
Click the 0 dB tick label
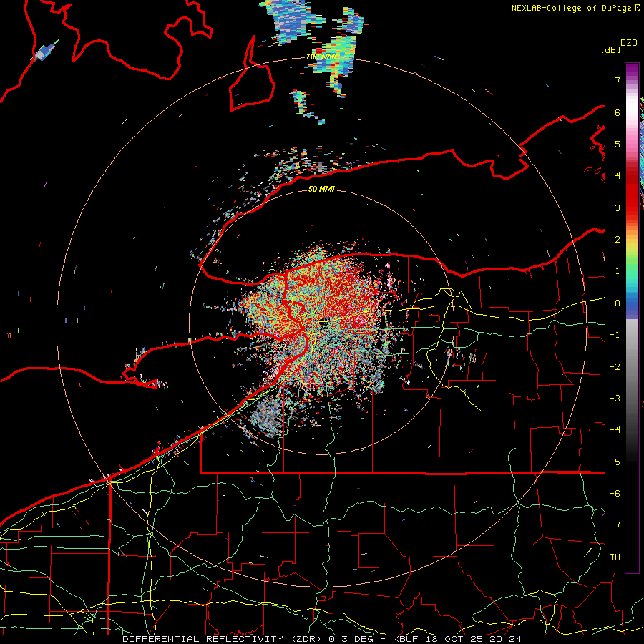[618, 303]
